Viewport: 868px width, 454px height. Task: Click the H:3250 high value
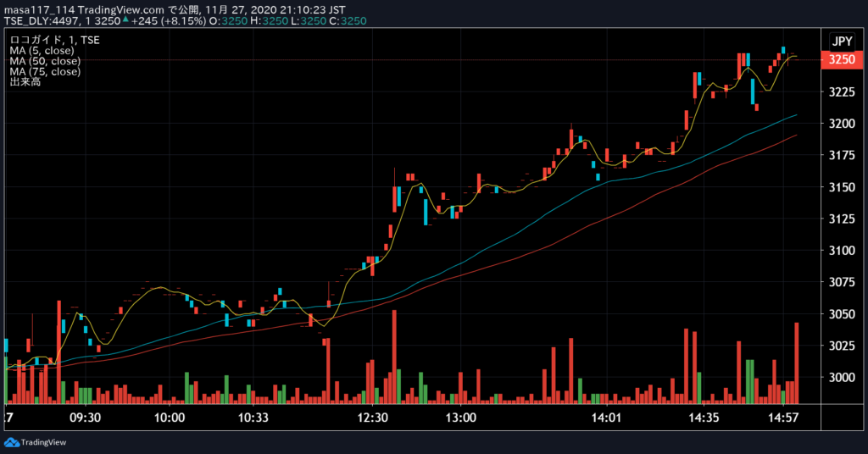(269, 21)
